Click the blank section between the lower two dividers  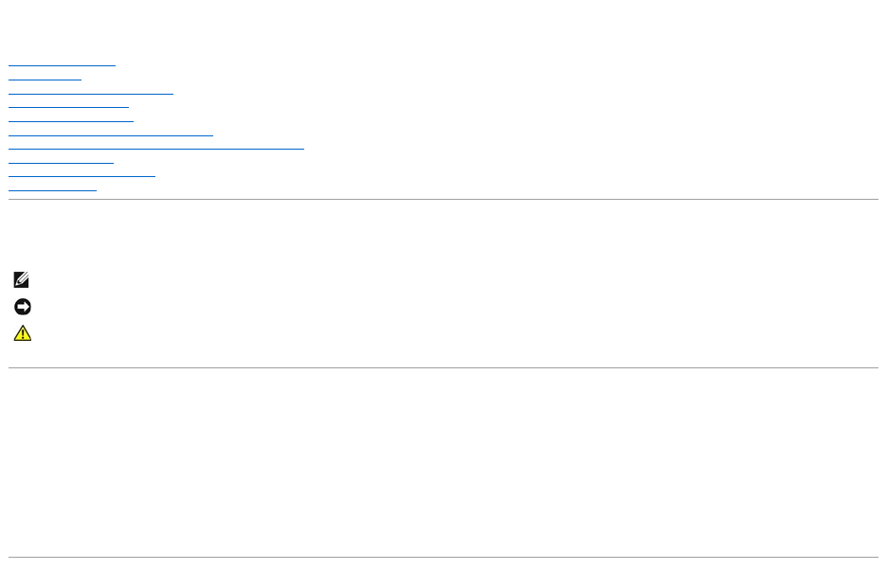(443, 462)
